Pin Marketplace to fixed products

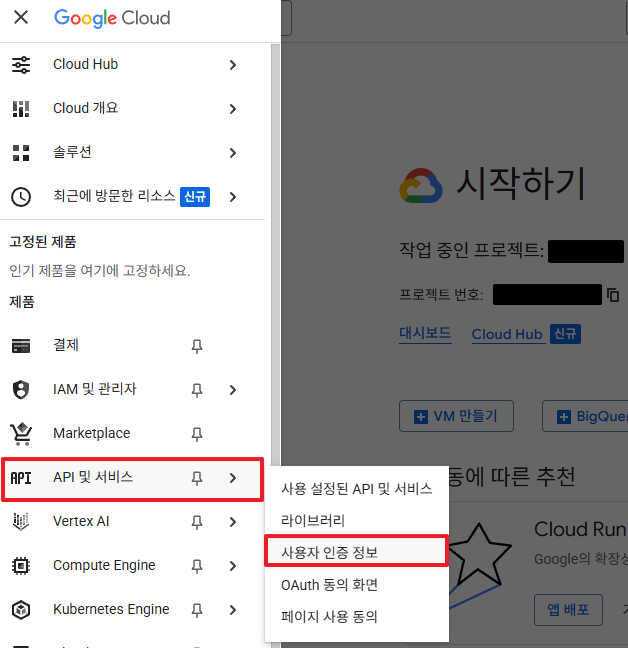pyautogui.click(x=197, y=434)
